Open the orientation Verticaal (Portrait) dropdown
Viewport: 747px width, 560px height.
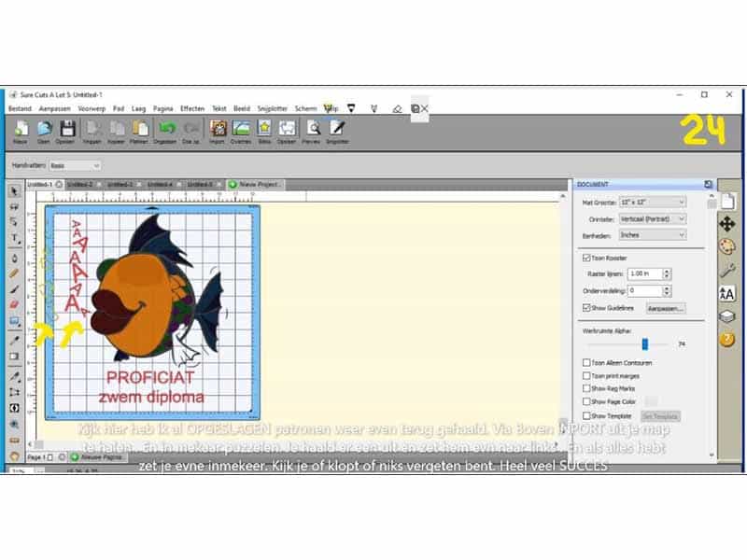(652, 218)
